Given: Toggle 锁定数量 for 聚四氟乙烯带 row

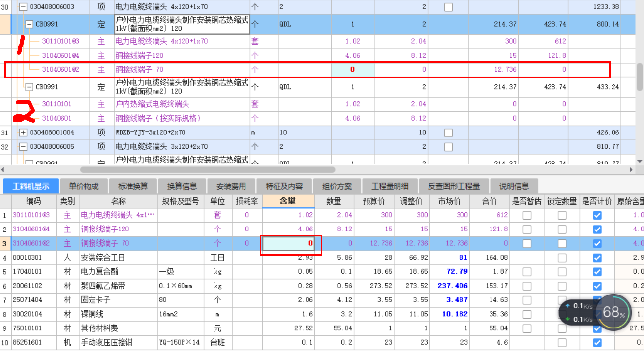Looking at the screenshot, I should pyautogui.click(x=562, y=286).
